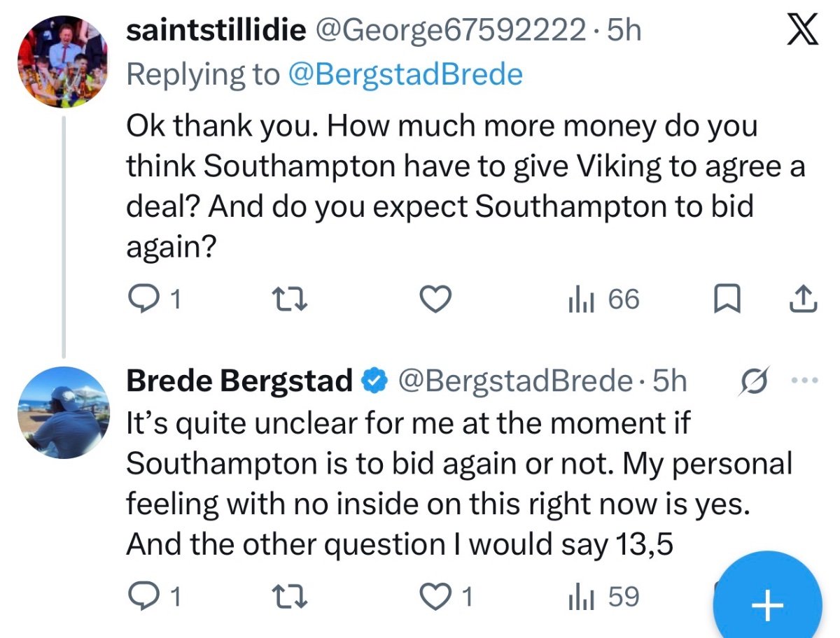
Task: Open saintstillidie profile picture
Action: (x=62, y=62)
